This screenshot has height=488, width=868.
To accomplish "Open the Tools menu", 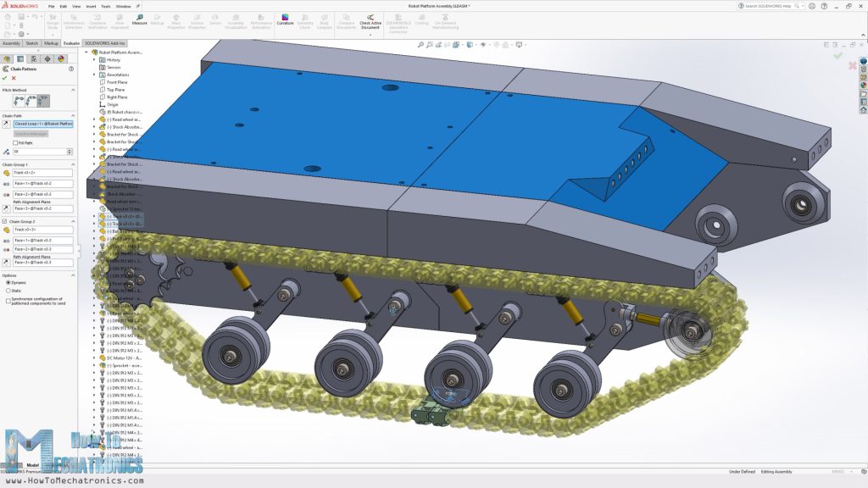I will [105, 6].
